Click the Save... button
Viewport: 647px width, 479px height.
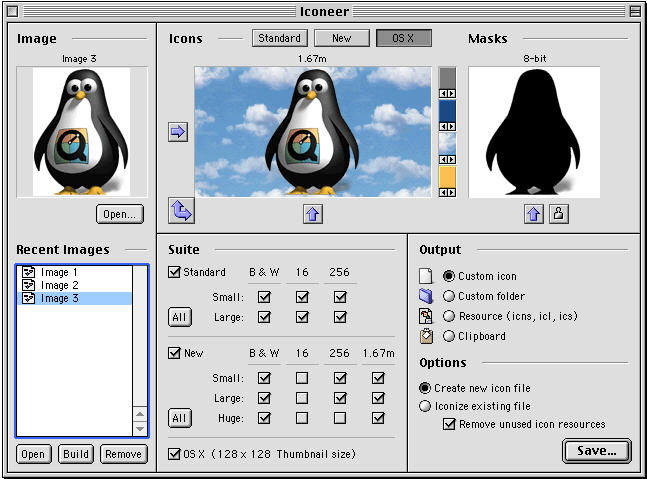coord(597,451)
